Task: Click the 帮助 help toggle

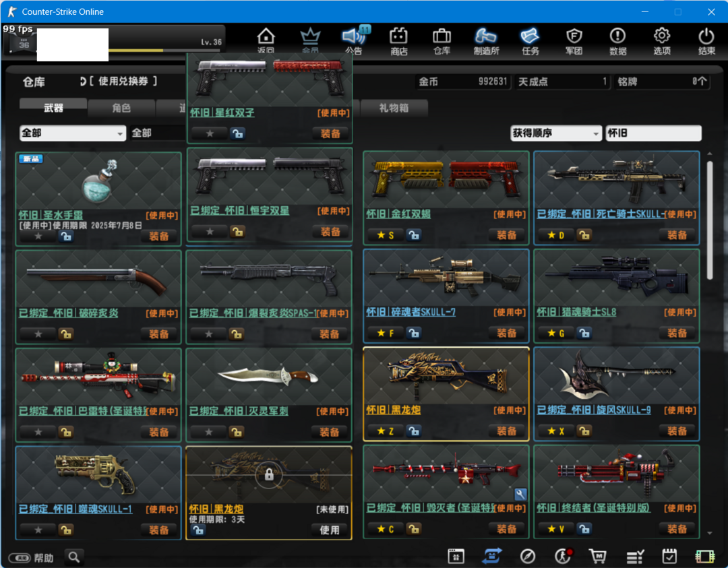Action: (31, 558)
